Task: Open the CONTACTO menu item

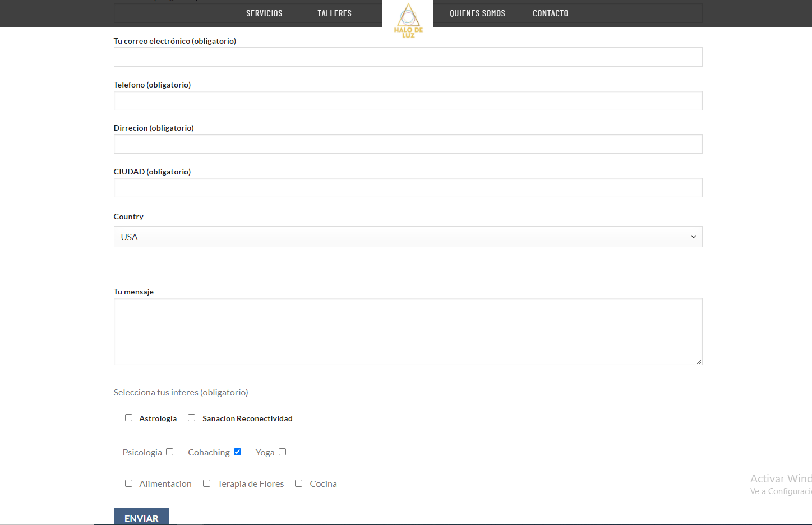Action: pyautogui.click(x=550, y=13)
